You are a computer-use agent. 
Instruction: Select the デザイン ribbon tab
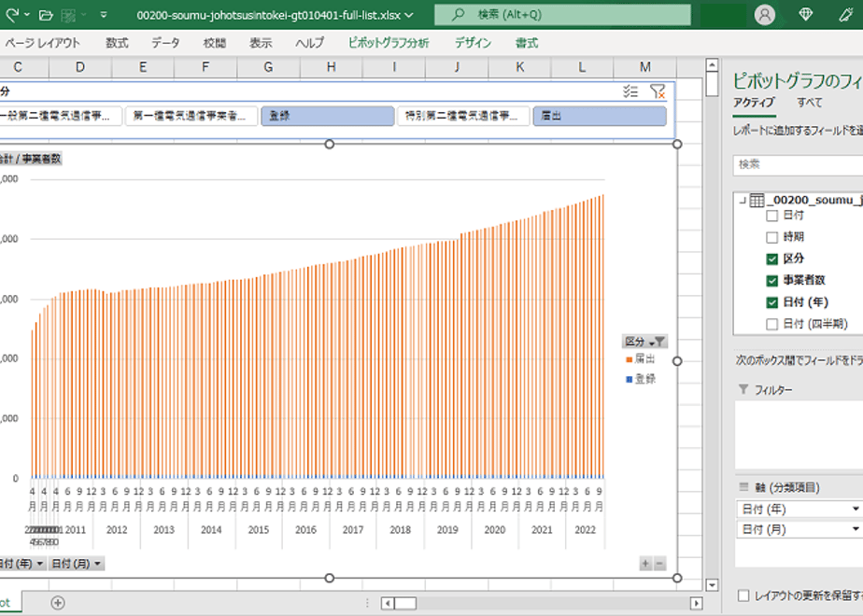473,43
